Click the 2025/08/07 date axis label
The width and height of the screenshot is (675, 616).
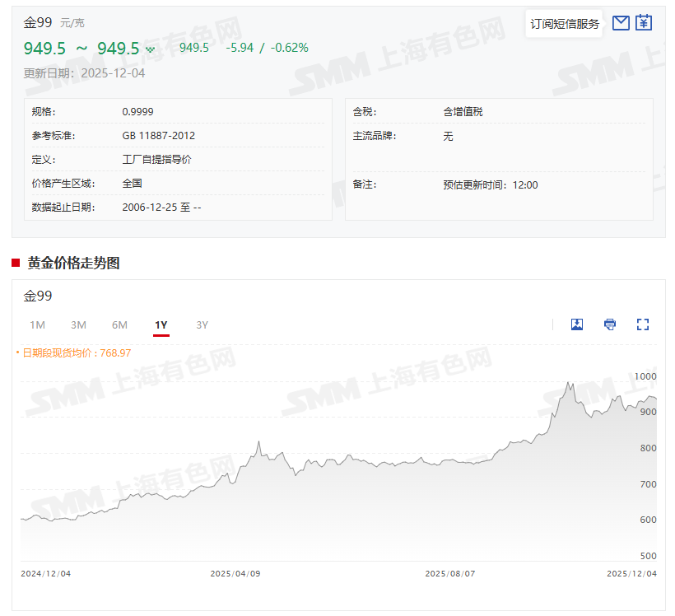tap(450, 574)
